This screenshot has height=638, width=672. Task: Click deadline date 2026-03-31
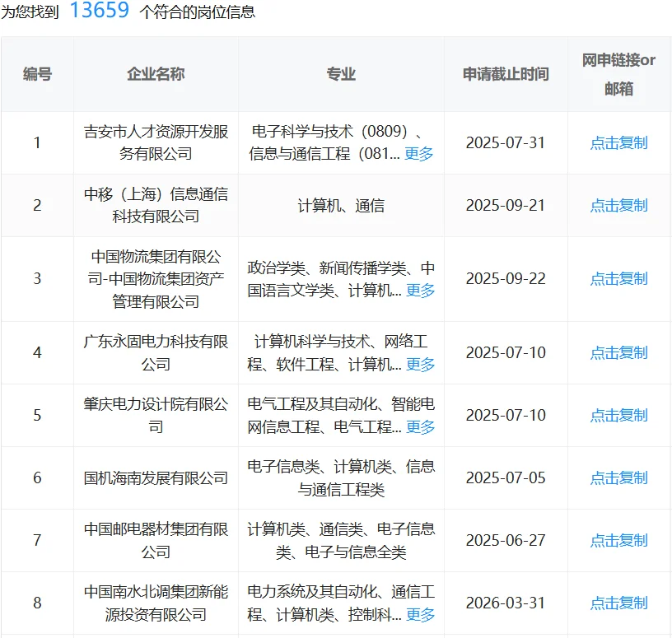[x=506, y=603]
